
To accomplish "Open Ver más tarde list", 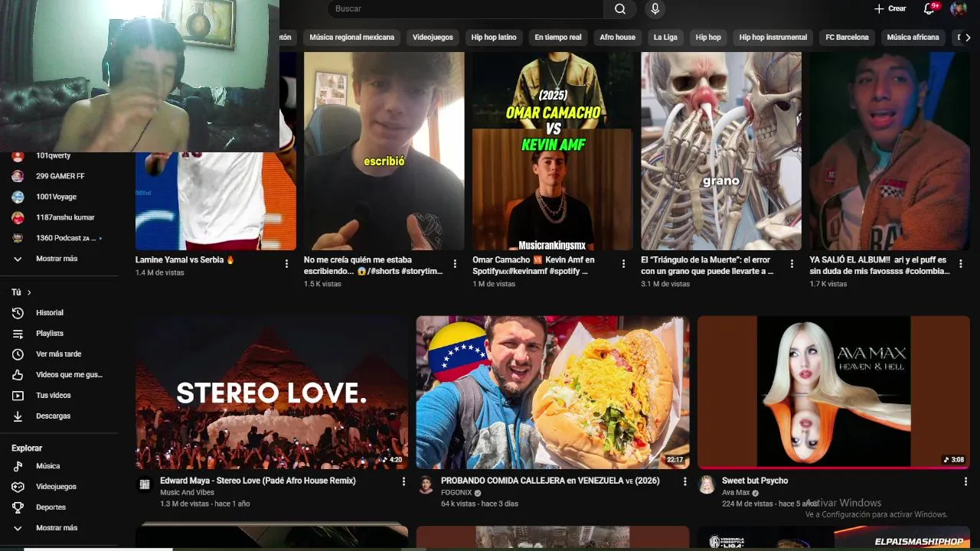I will (x=59, y=354).
